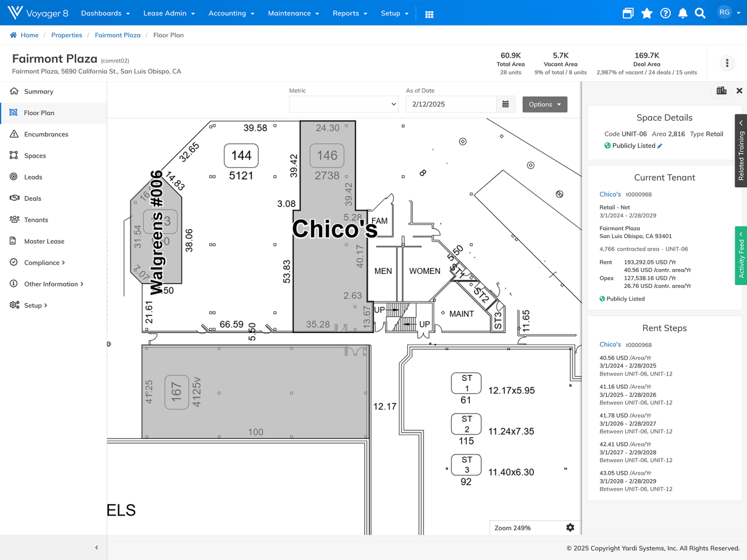Select Spaces in the left sidebar
Viewport: 747px width, 560px height.
point(35,156)
